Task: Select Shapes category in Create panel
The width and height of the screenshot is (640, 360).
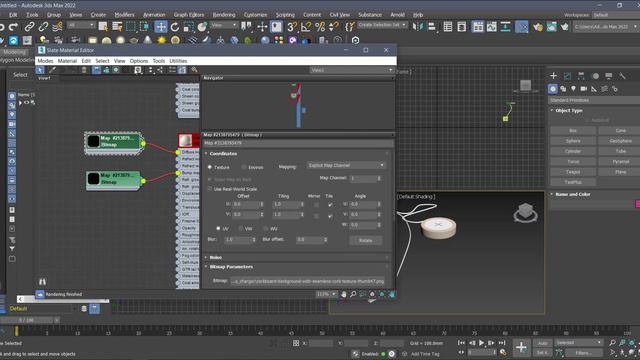Action: pyautogui.click(x=563, y=89)
